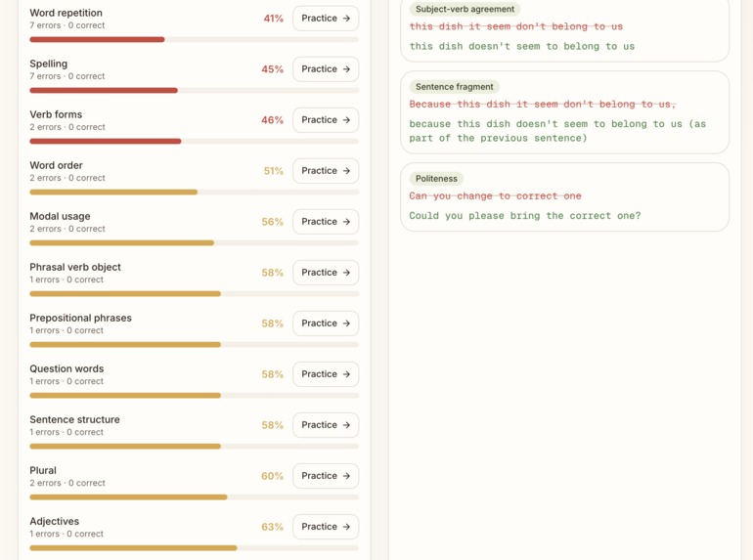The width and height of the screenshot is (753, 560).
Task: Select the Question words heading
Action: coord(66,369)
